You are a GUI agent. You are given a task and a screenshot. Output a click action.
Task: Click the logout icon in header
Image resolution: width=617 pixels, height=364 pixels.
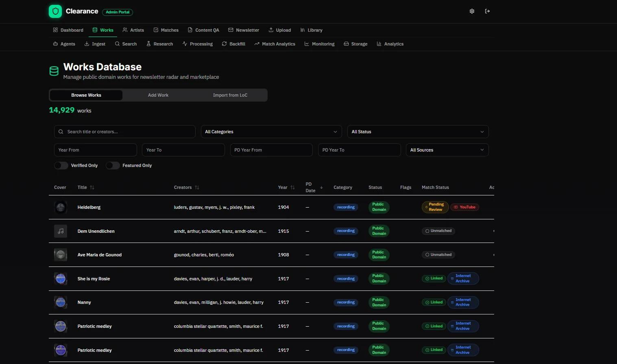[487, 11]
